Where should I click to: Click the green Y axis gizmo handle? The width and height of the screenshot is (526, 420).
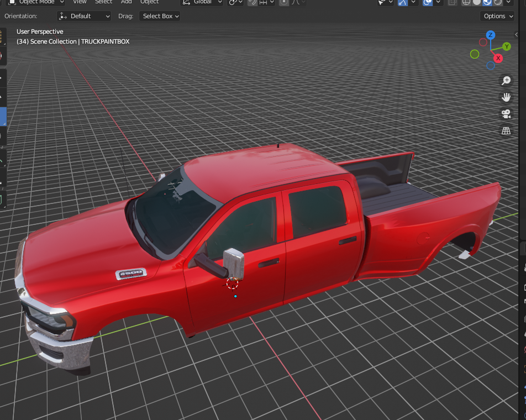pos(507,46)
